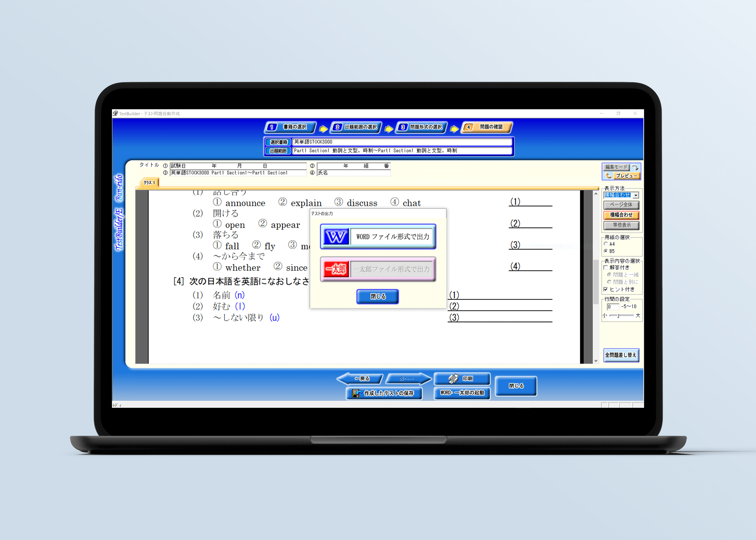Click the TestBuilder app icon in title bar
This screenshot has width=756, height=540.
[x=115, y=113]
